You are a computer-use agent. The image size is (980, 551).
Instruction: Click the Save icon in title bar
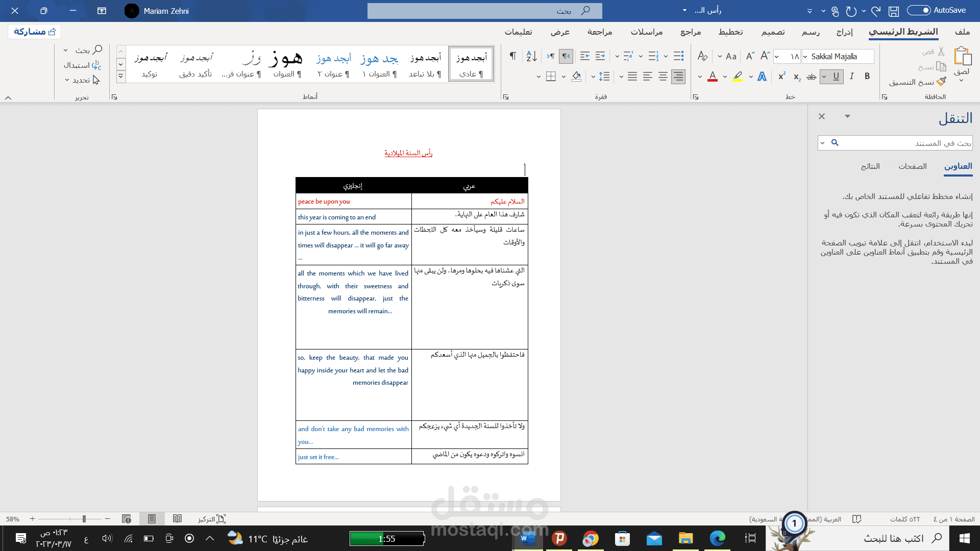click(894, 11)
